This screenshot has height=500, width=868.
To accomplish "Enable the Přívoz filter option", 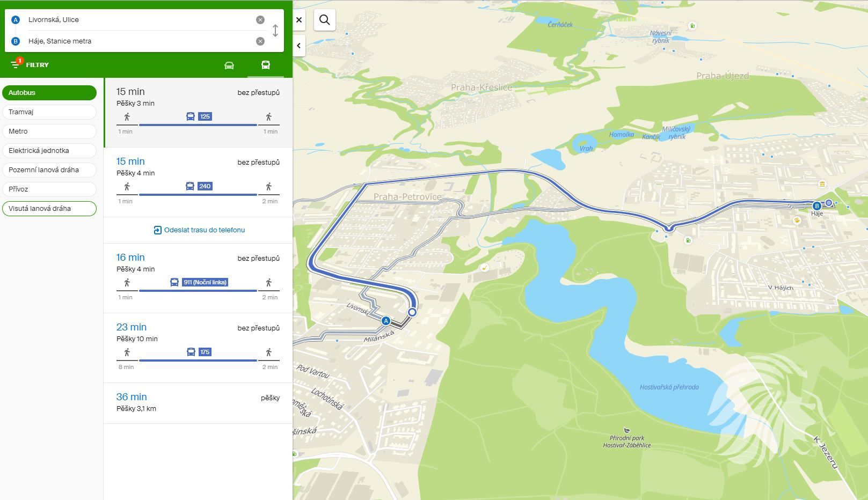I will tap(49, 189).
